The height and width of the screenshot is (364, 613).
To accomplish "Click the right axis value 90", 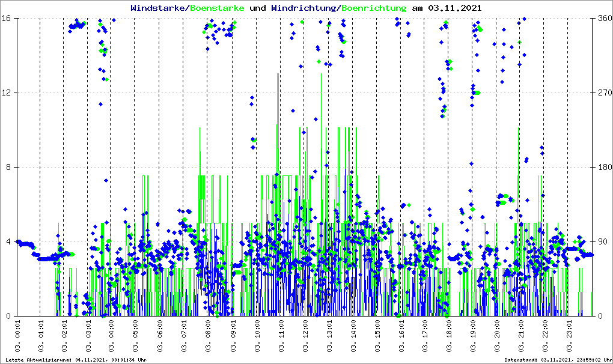I will tap(601, 242).
